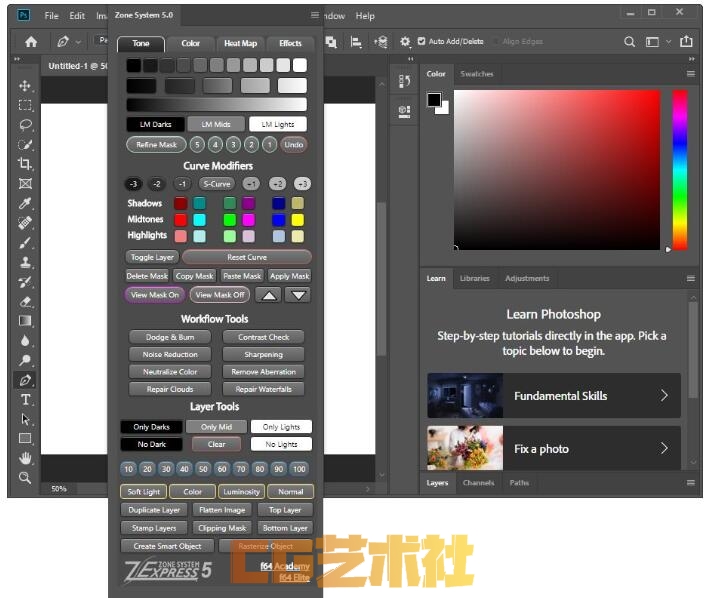This screenshot has height=598, width=705.
Task: Open the Zone System panel menu
Action: coord(315,15)
